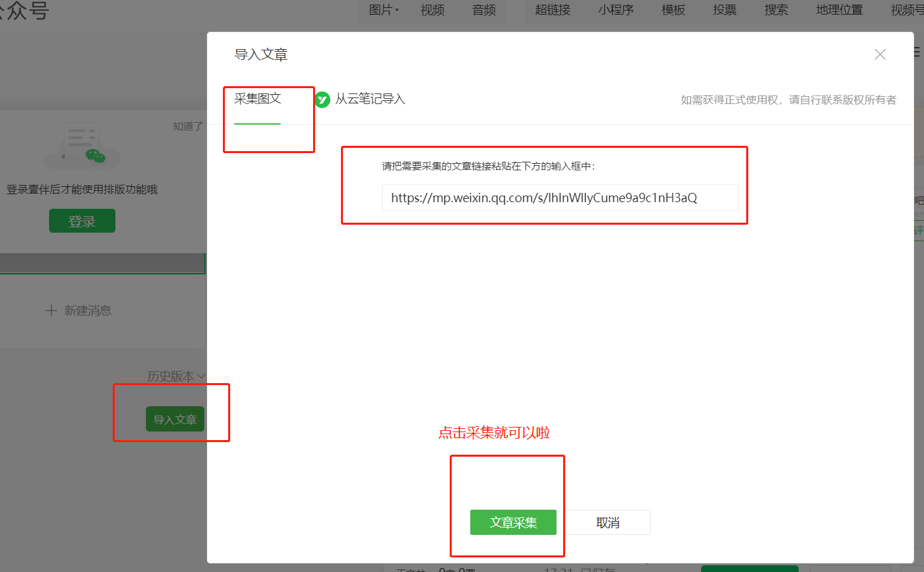The height and width of the screenshot is (572, 924).
Task: Switch to the 从云笔记导入 tab
Action: pyautogui.click(x=370, y=99)
